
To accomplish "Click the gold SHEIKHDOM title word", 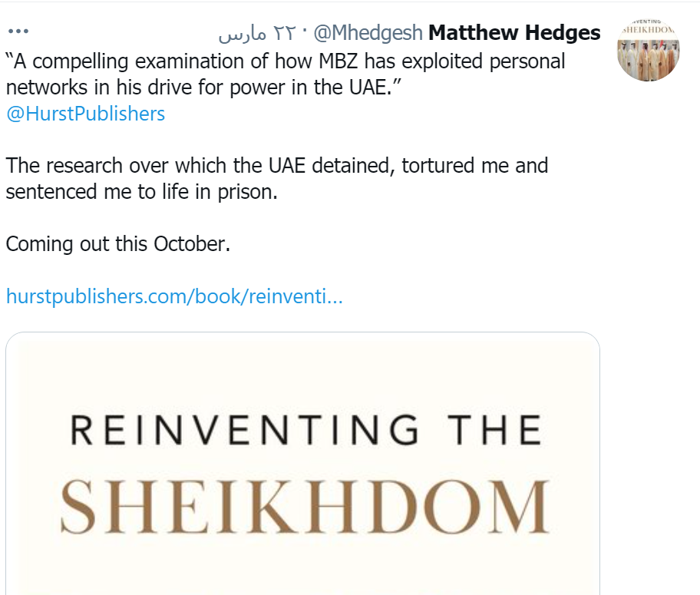I will pyautogui.click(x=305, y=506).
